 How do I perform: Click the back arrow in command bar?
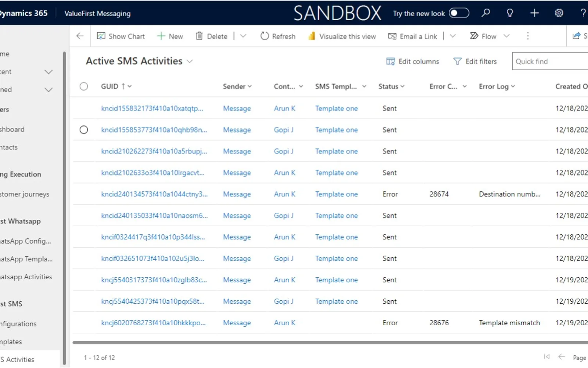80,36
